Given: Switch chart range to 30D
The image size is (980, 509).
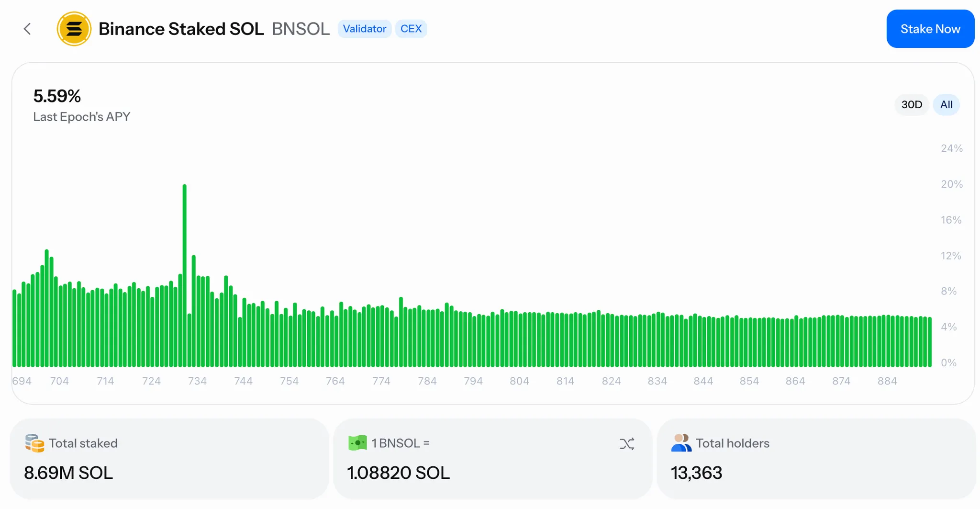Looking at the screenshot, I should click(911, 105).
